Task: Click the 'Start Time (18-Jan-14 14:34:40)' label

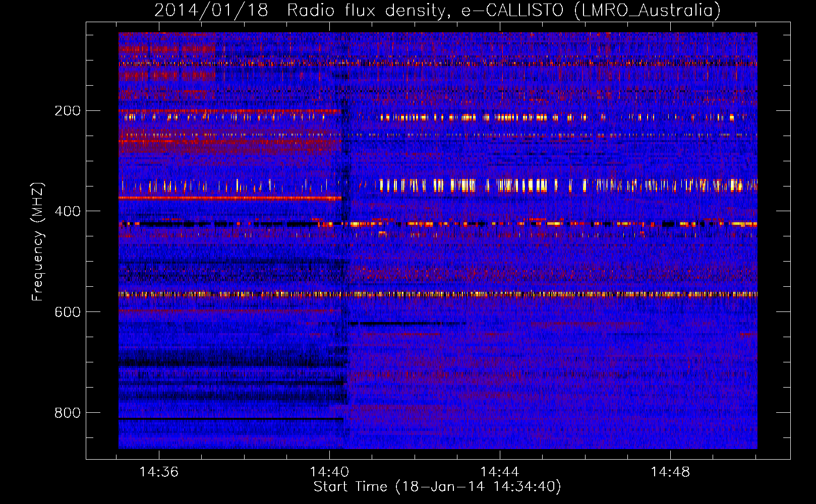Action: (x=437, y=487)
